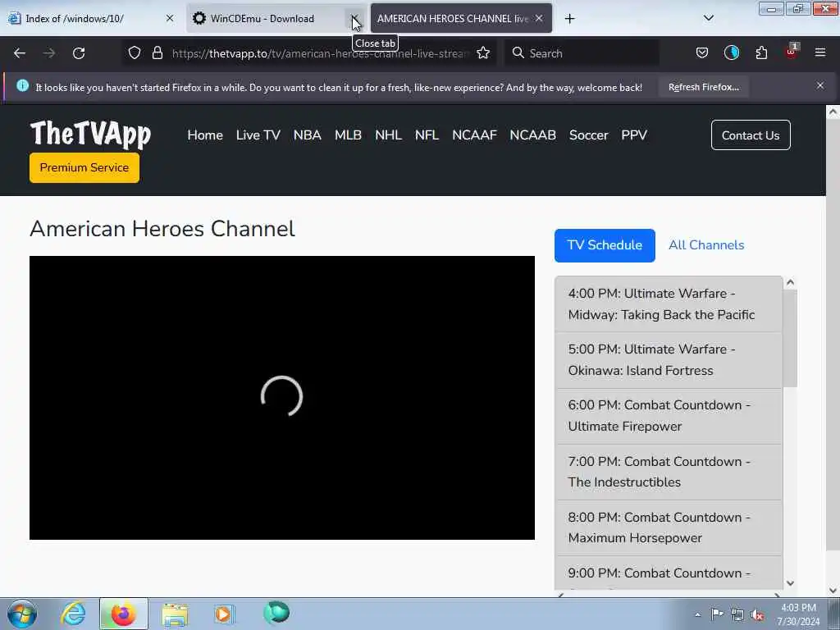Click the Action Center flag tray icon
840x630 pixels.
click(717, 614)
